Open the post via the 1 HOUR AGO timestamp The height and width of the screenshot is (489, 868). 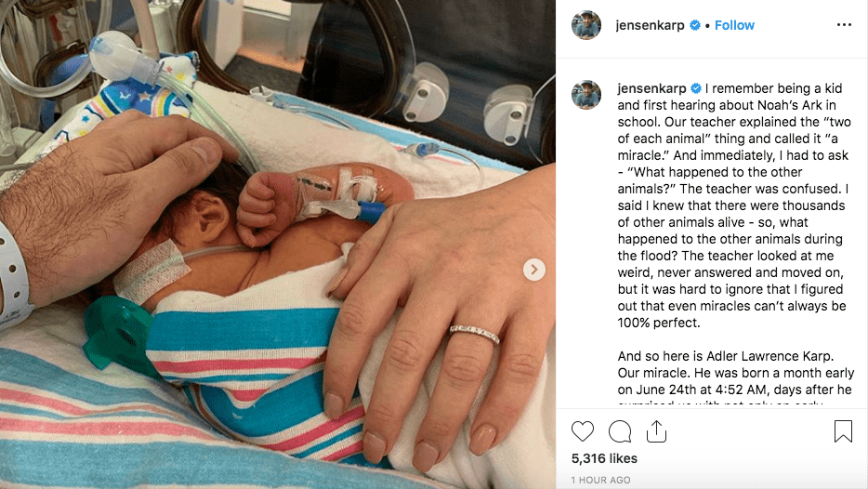(x=600, y=480)
